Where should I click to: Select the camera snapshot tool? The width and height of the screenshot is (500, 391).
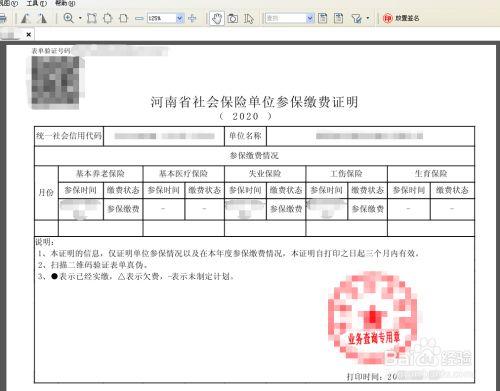click(233, 18)
